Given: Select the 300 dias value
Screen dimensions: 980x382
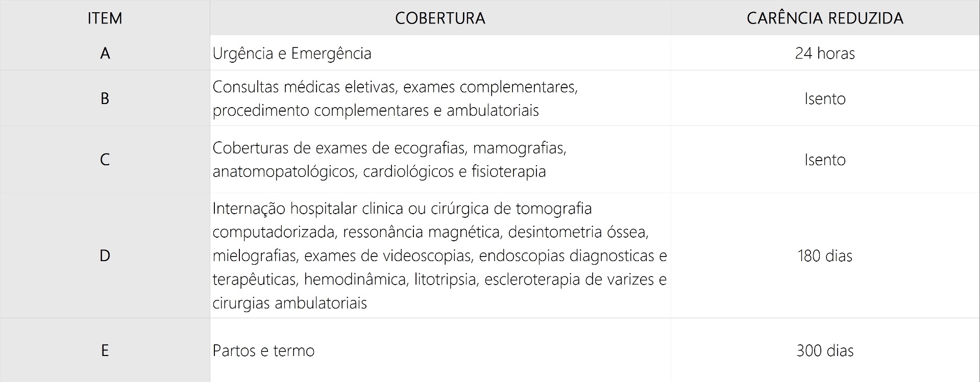Looking at the screenshot, I should coord(825,350).
